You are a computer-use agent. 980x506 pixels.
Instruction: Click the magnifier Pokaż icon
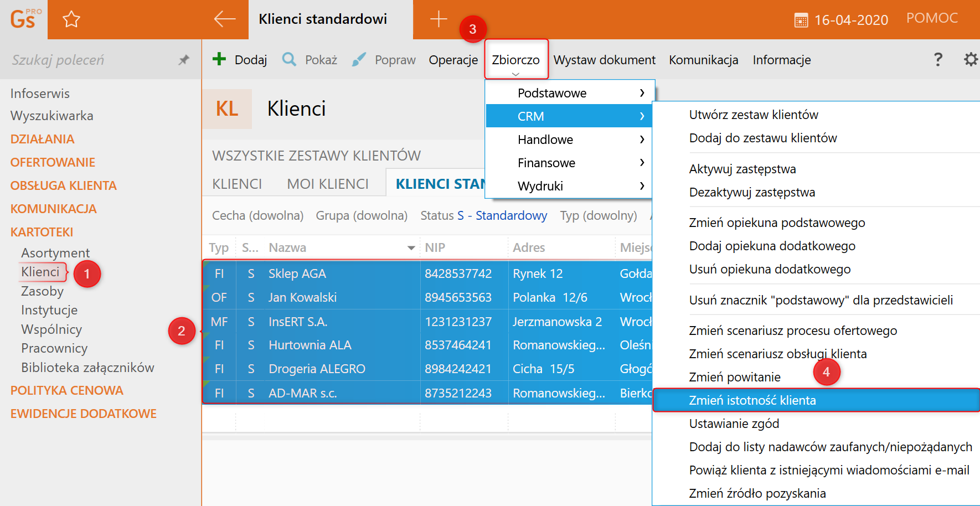tap(289, 59)
